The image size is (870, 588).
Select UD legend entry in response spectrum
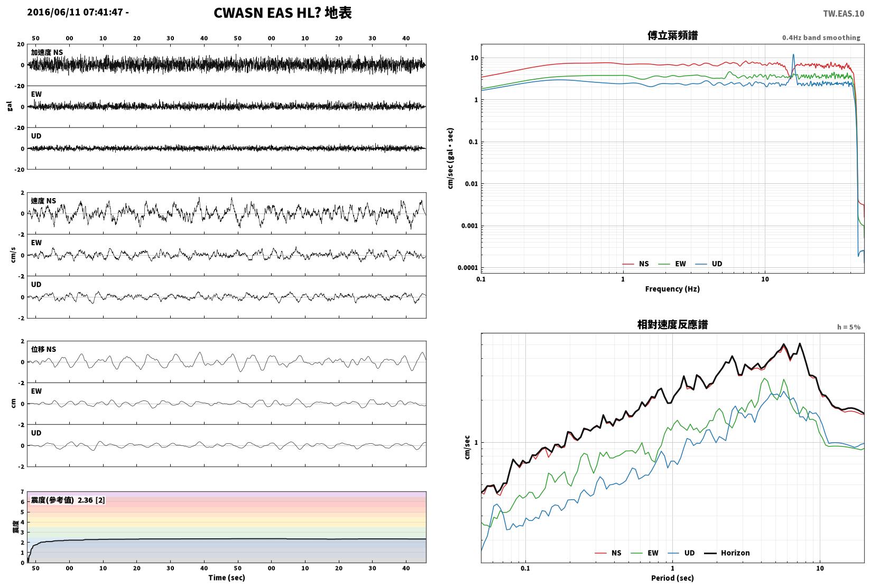[681, 553]
